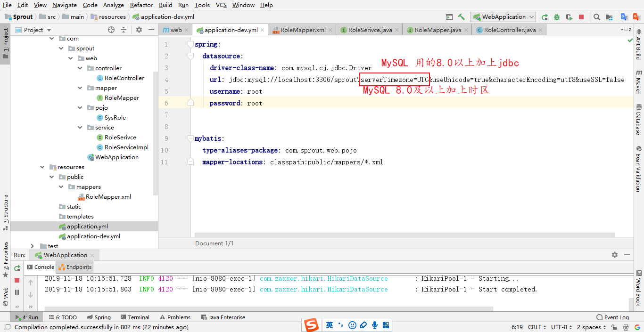
Task: Click line number 6 in gutter
Action: 165,103
